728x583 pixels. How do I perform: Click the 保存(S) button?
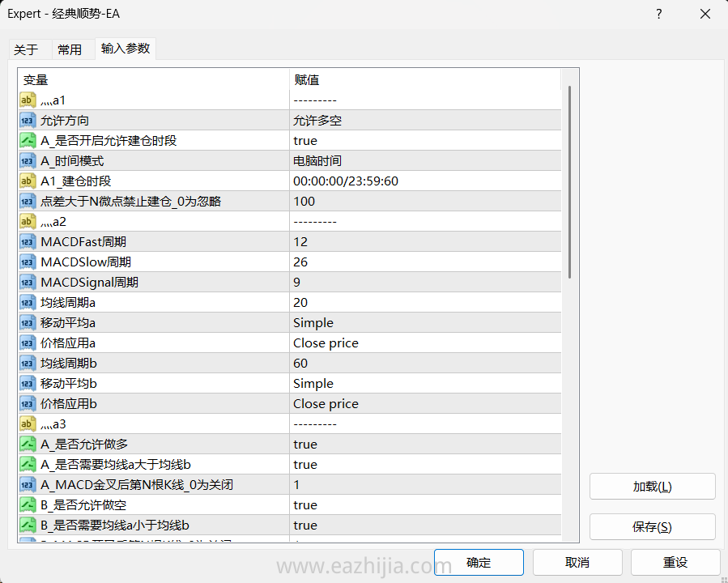(x=653, y=527)
